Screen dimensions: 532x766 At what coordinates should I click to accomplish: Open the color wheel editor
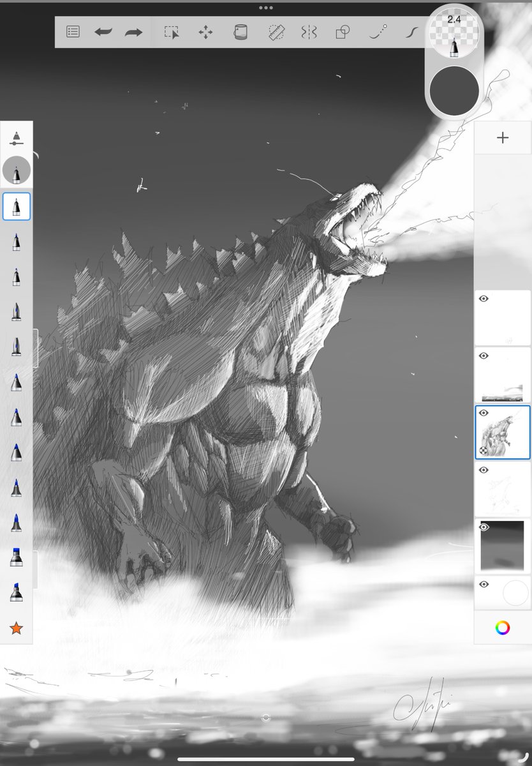[x=503, y=627]
